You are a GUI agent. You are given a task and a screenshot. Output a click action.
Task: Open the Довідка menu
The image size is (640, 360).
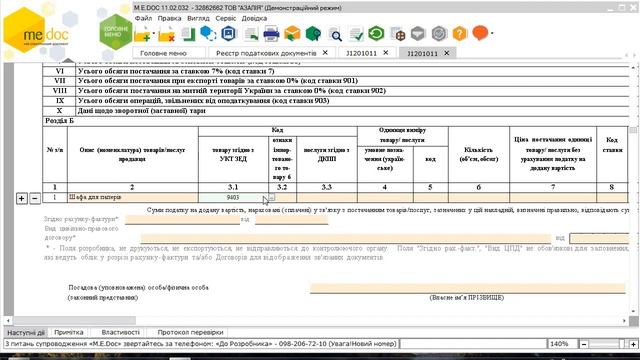tap(254, 18)
